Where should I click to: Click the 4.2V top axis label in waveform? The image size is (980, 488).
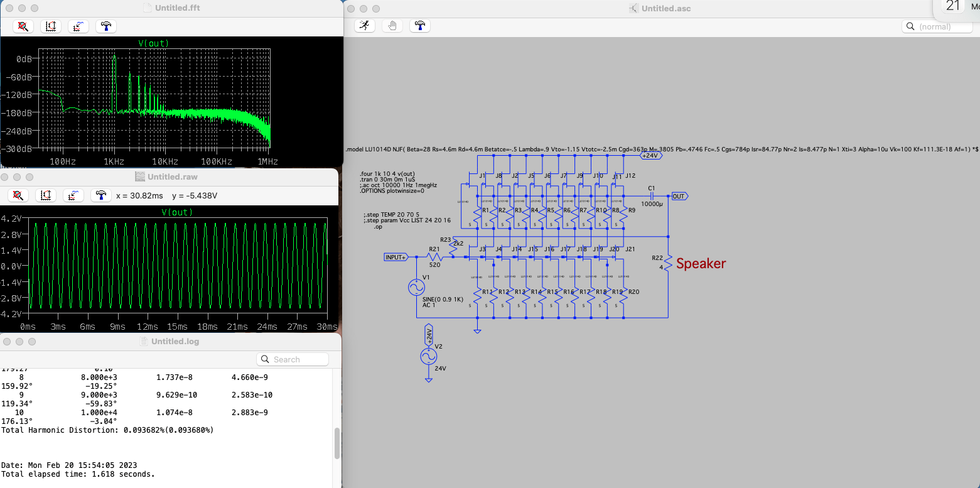point(12,219)
